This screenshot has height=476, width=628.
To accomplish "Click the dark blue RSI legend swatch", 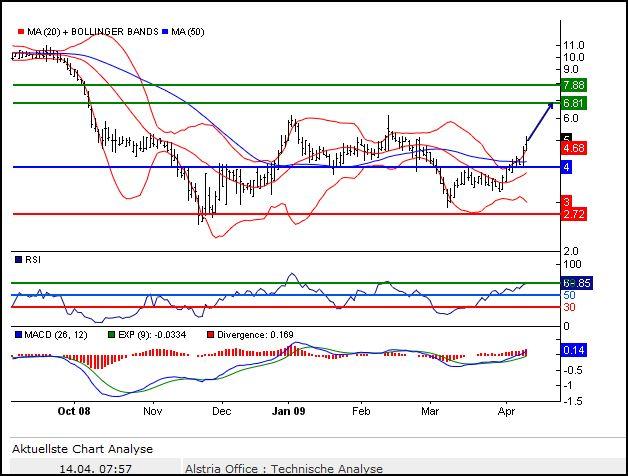I will coord(18,260).
